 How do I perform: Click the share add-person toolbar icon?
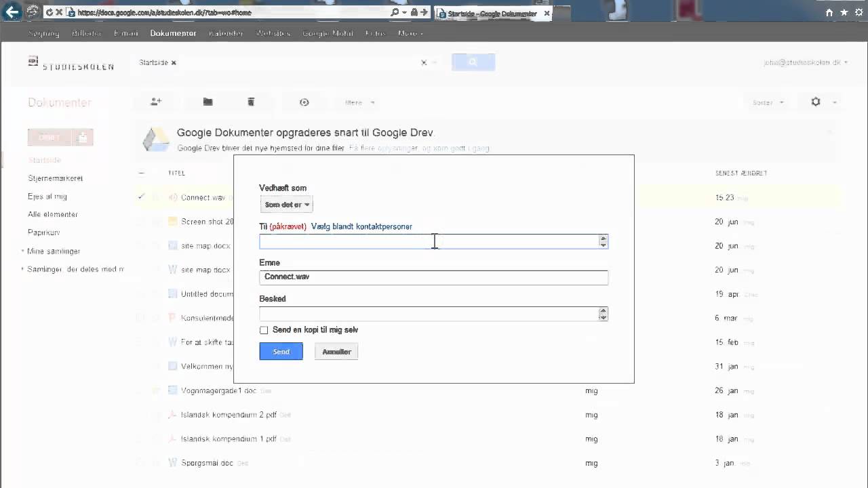(156, 102)
